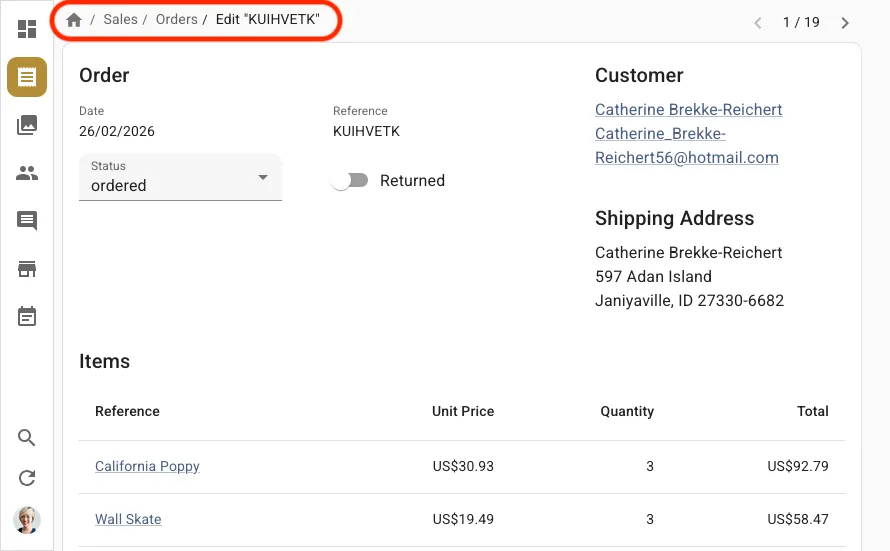Viewport: 890px width, 551px height.
Task: Click the search magnifier icon
Action: (x=27, y=438)
